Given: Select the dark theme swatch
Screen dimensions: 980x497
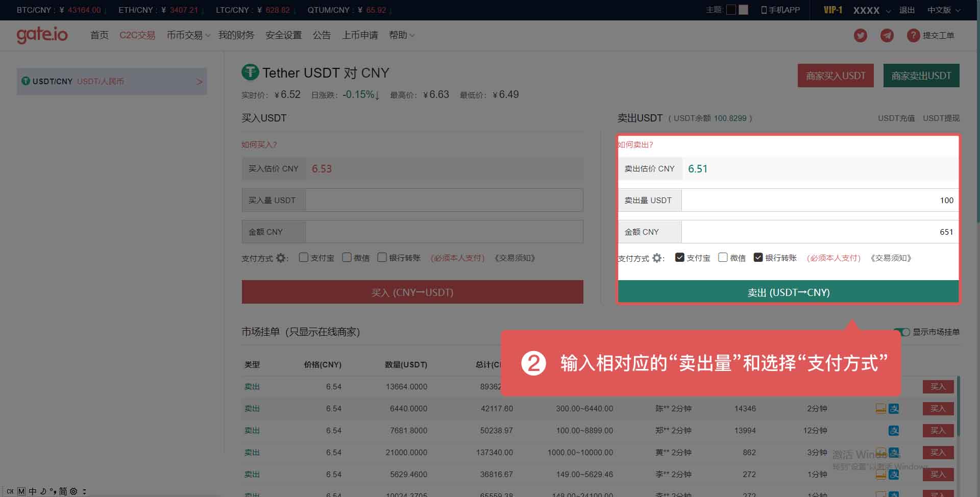Looking at the screenshot, I should tap(731, 10).
